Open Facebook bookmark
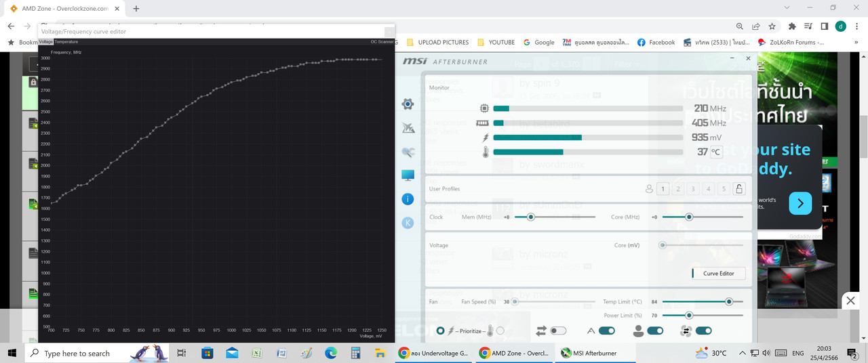868x363 pixels. click(656, 42)
